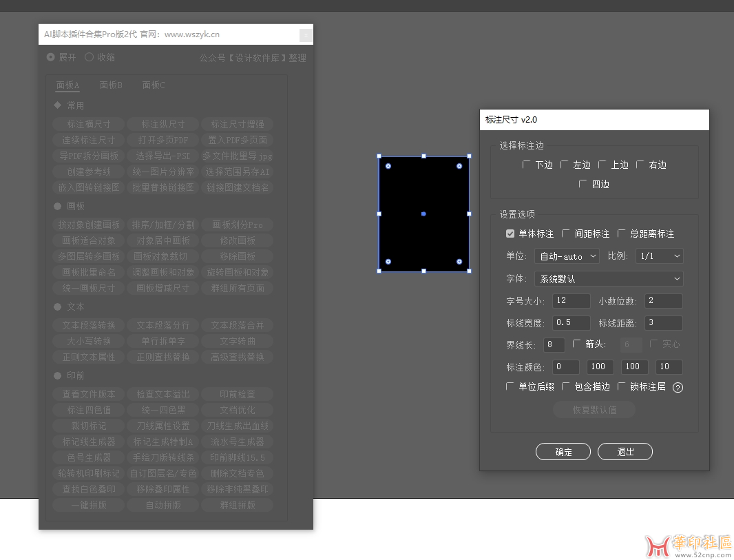Image resolution: width=734 pixels, height=560 pixels.
Task: Click the round marker beside 画板 section
Action: [58, 206]
